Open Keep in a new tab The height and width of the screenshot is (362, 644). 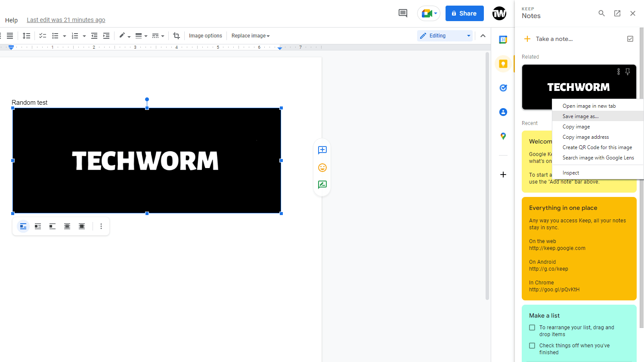point(617,13)
